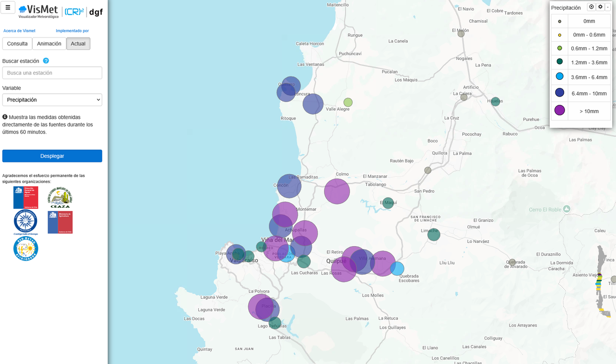Click the CEAZA logo
This screenshot has width=616, height=364.
60,197
